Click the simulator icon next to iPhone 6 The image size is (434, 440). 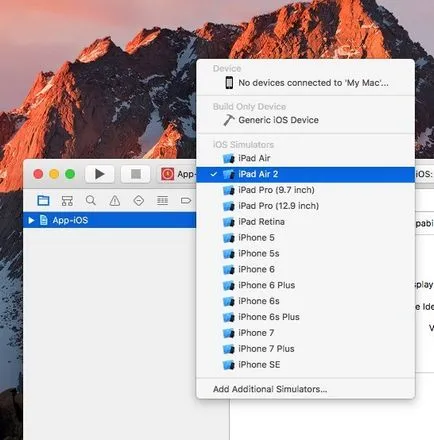(229, 269)
